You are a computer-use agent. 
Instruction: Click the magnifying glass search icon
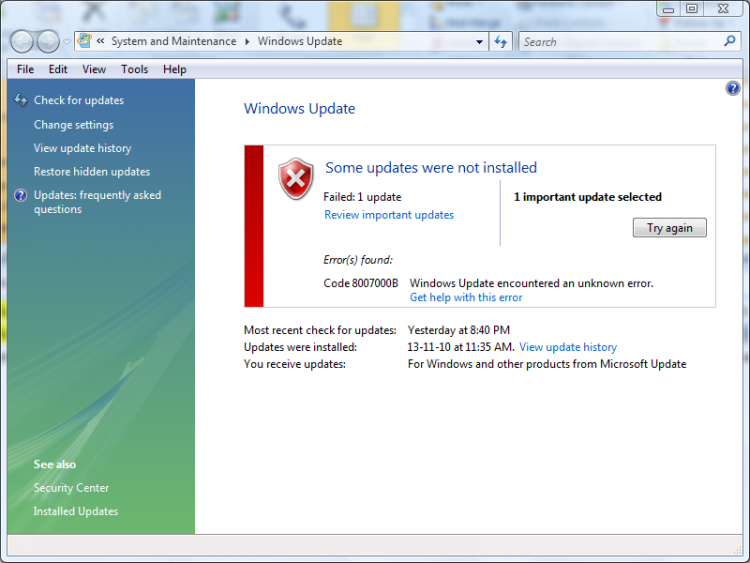pyautogui.click(x=730, y=41)
